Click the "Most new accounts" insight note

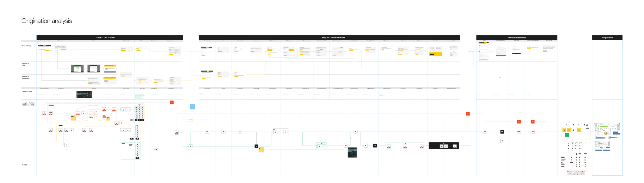pos(576,173)
